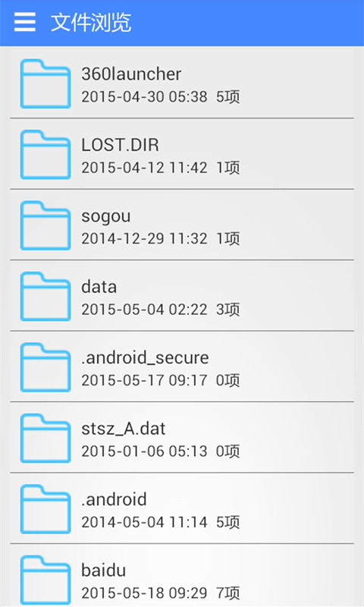
Task: Tap the sogou folder icon
Action: pyautogui.click(x=45, y=225)
